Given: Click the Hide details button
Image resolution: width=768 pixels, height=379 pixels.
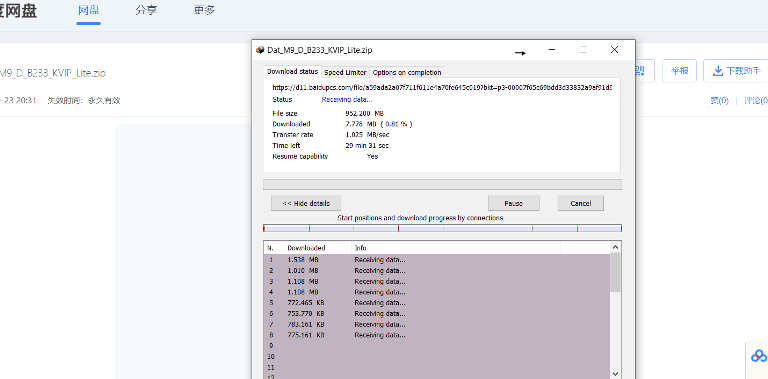Looking at the screenshot, I should click(306, 203).
